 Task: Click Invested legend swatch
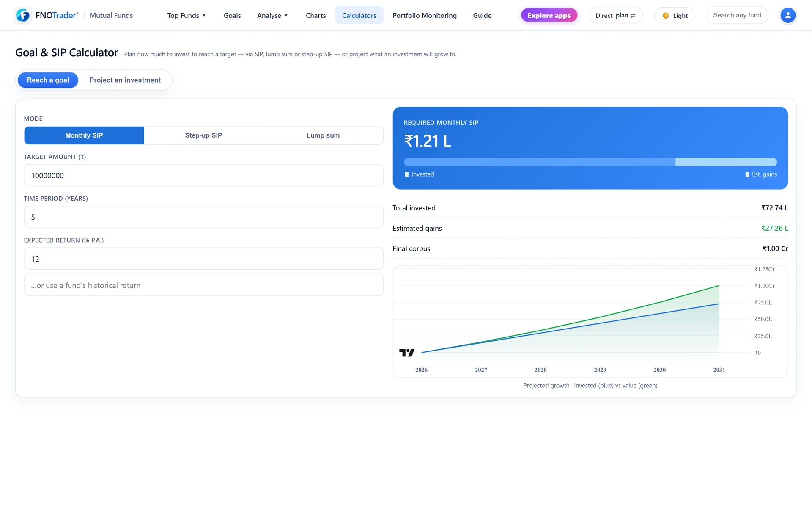(407, 174)
